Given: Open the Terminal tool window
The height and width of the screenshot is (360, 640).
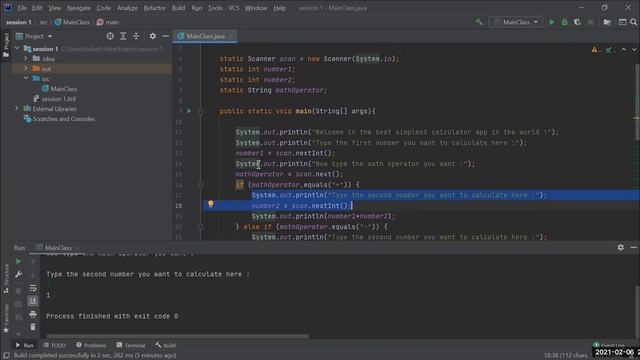Looking at the screenshot, I should [131, 345].
